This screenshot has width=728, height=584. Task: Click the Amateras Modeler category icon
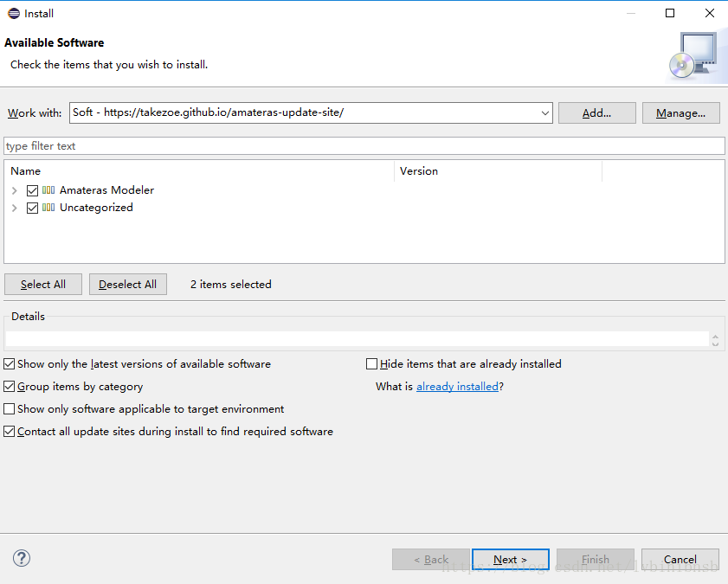tap(48, 189)
